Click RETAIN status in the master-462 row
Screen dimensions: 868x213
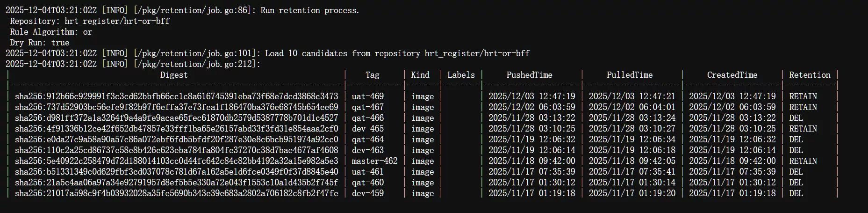[x=803, y=161]
